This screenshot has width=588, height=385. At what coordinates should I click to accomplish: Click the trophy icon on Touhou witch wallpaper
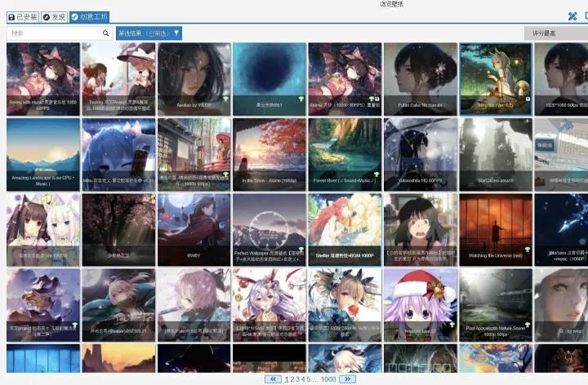pyautogui.click(x=74, y=325)
